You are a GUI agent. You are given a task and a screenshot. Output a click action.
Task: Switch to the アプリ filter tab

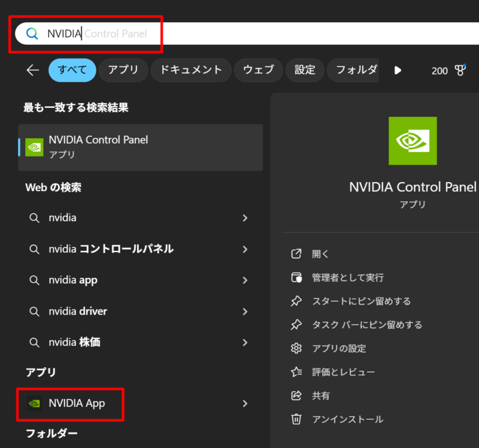coord(123,70)
